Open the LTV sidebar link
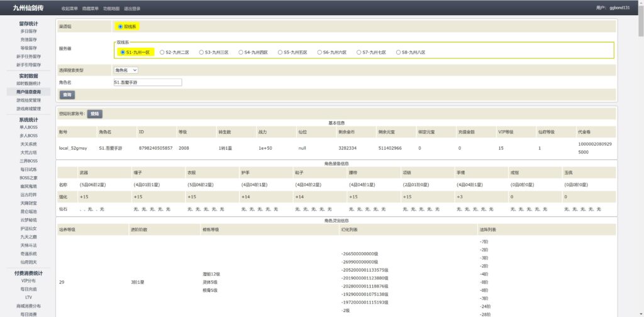The image size is (644, 317). point(28,297)
